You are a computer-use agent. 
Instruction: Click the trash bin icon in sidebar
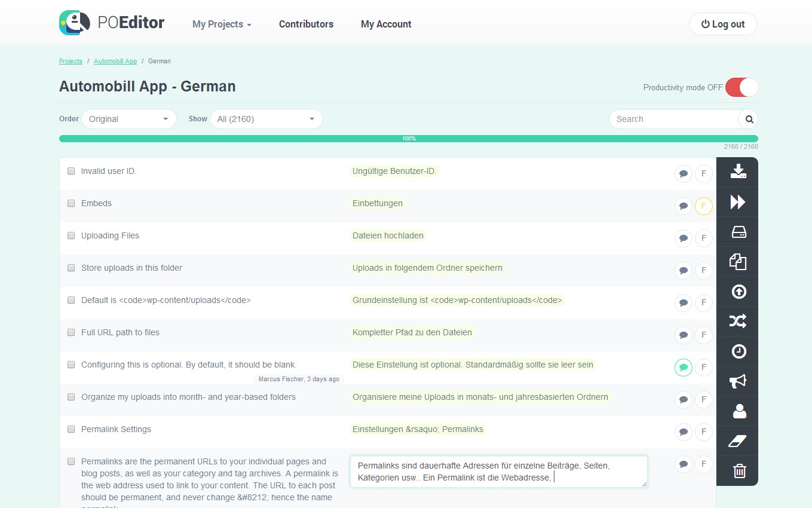(739, 471)
